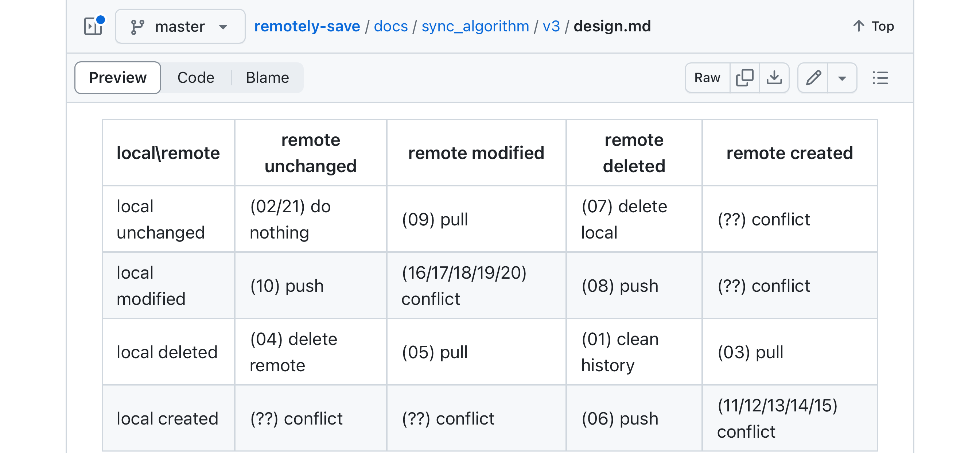Image resolution: width=980 pixels, height=453 pixels.
Task: Click the "remote modified" column header
Action: (x=476, y=153)
